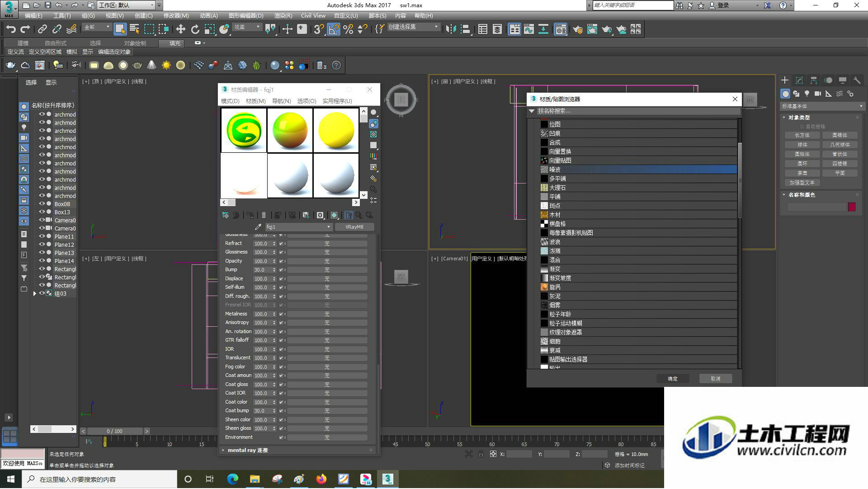Switch to the 填充 ribbon tab
Screen dimensions: 868x489
click(x=175, y=43)
